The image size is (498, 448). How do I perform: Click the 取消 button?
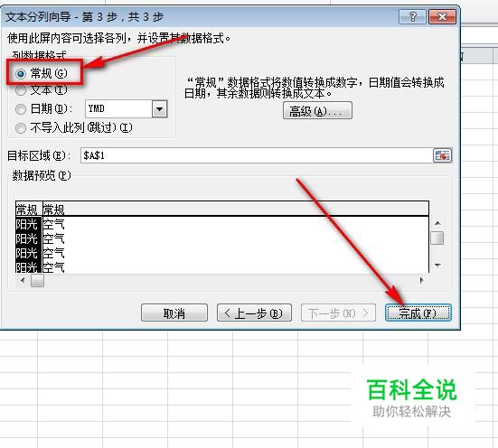click(174, 313)
